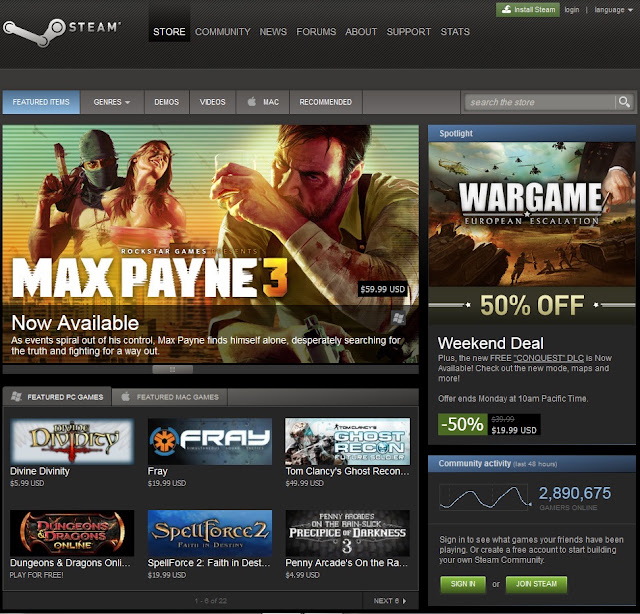
Task: Open ABOUT in top navigation
Action: 361,32
